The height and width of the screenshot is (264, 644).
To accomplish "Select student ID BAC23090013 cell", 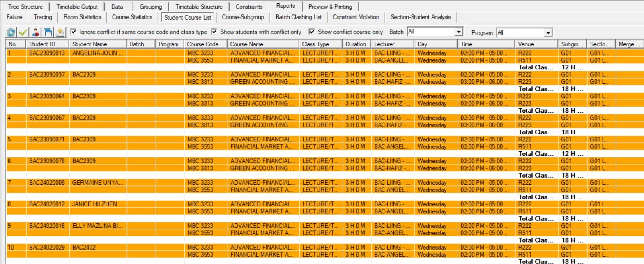I will [48, 53].
